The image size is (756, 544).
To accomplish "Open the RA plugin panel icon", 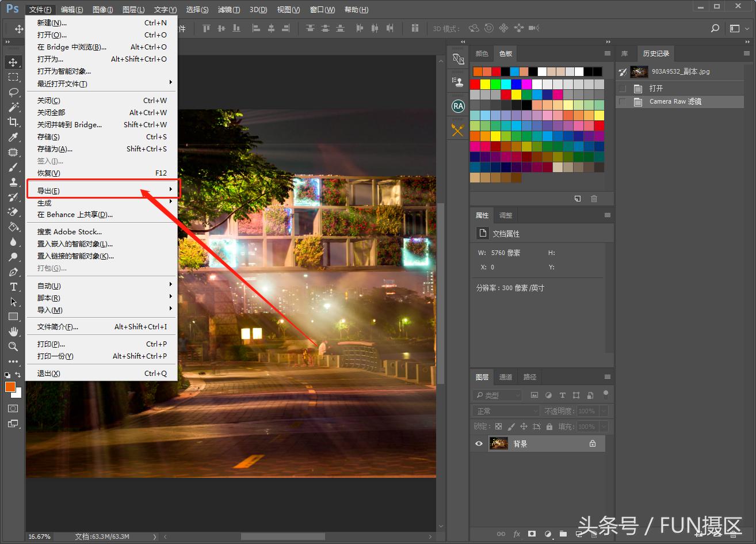I will tap(458, 106).
